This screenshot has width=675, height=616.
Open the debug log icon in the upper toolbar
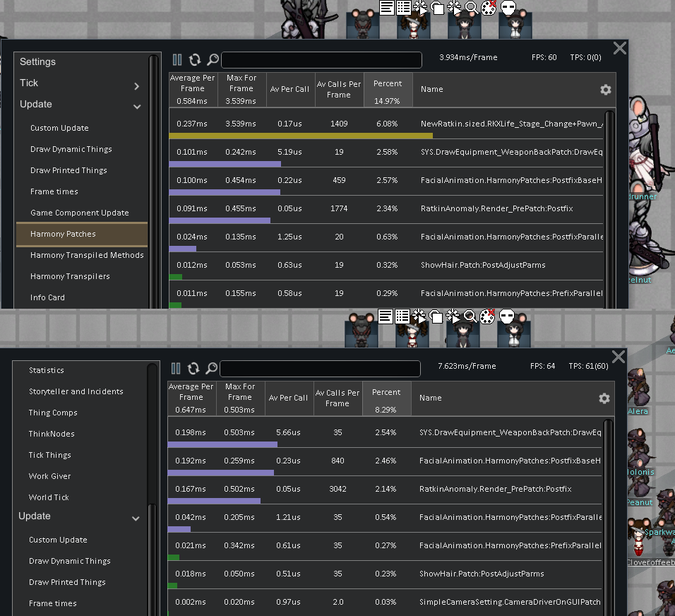(387, 7)
